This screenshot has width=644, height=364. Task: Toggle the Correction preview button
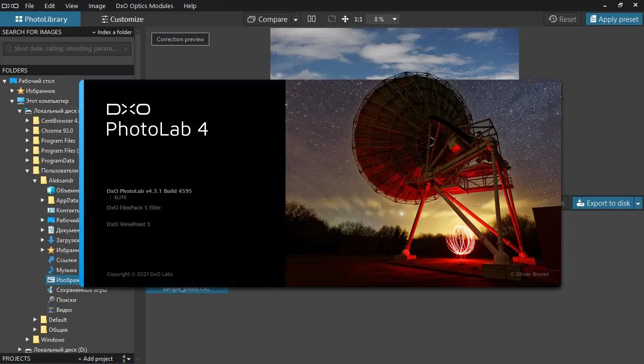(180, 39)
